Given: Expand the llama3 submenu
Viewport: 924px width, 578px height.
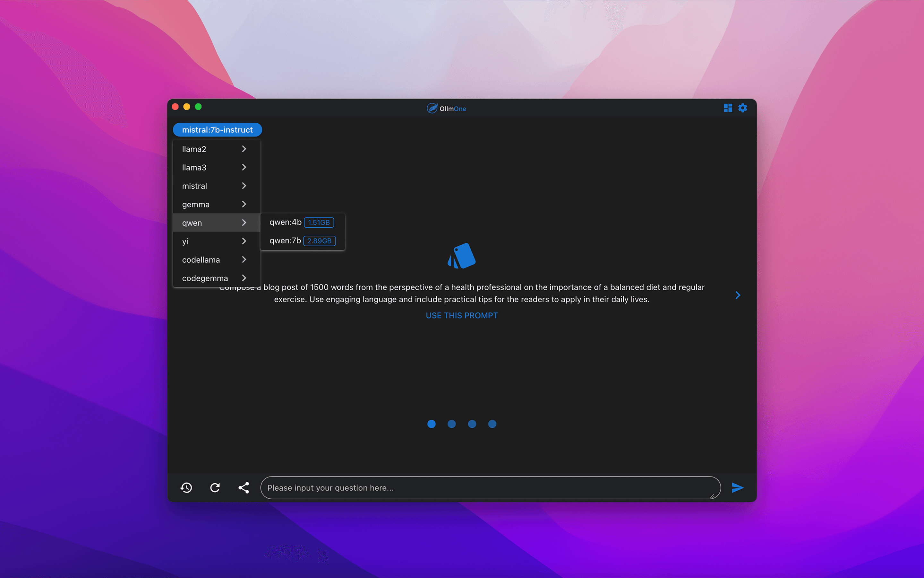Looking at the screenshot, I should click(217, 167).
